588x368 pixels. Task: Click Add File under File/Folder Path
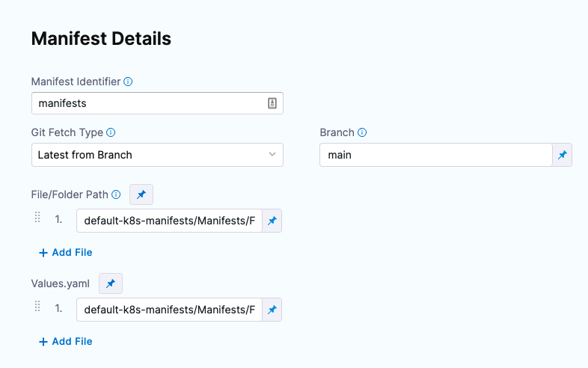tap(66, 253)
